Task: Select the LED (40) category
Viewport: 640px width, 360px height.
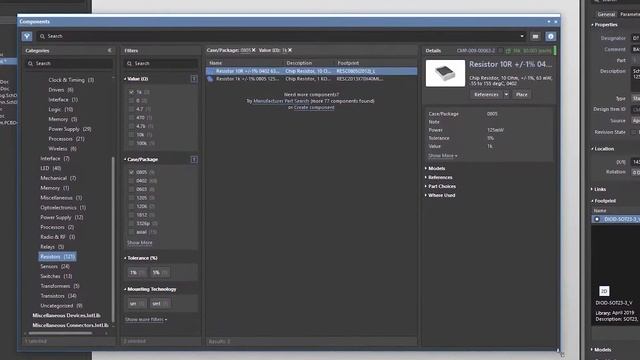Action: click(x=51, y=168)
